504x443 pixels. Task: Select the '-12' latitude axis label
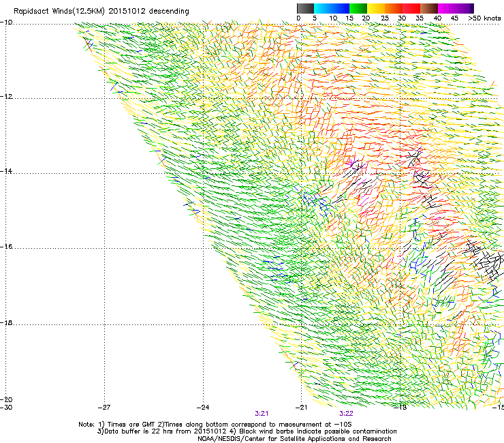(x=6, y=97)
